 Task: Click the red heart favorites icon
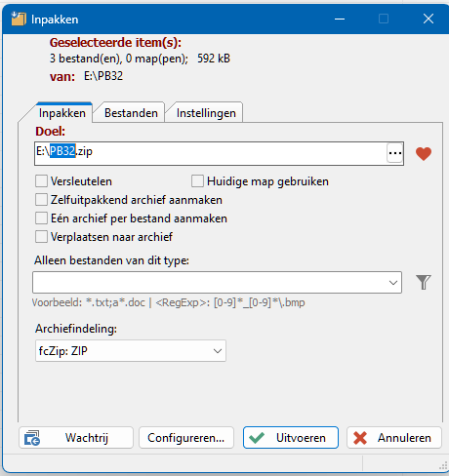[424, 153]
